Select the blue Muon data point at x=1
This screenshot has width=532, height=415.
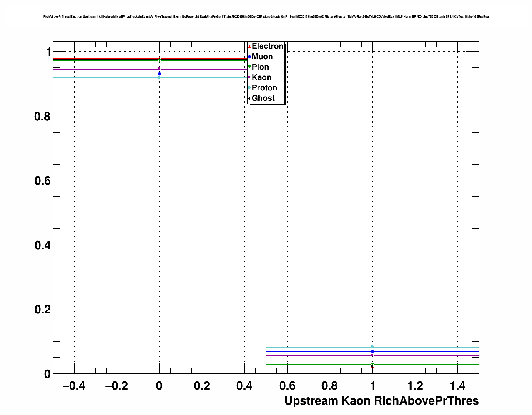[x=372, y=352]
